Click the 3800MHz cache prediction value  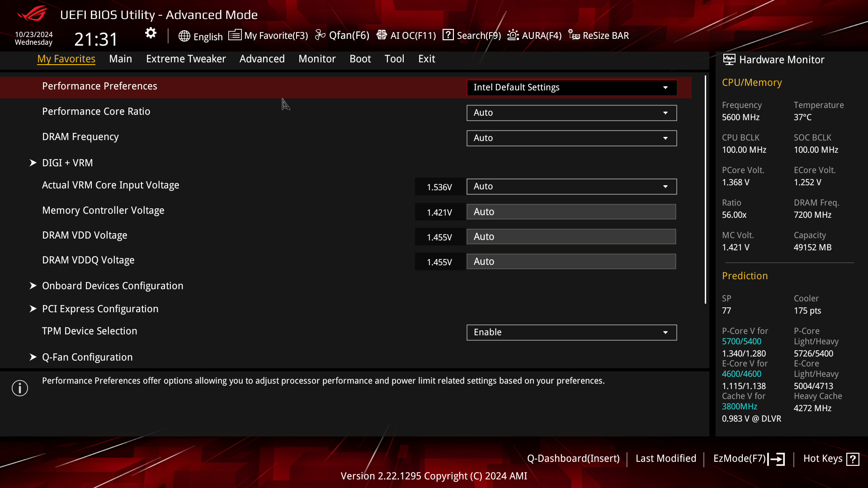pos(739,406)
